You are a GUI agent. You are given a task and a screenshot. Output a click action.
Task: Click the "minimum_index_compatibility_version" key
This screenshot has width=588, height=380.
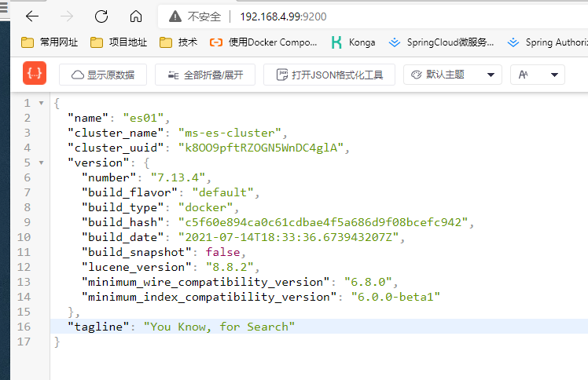click(x=209, y=297)
